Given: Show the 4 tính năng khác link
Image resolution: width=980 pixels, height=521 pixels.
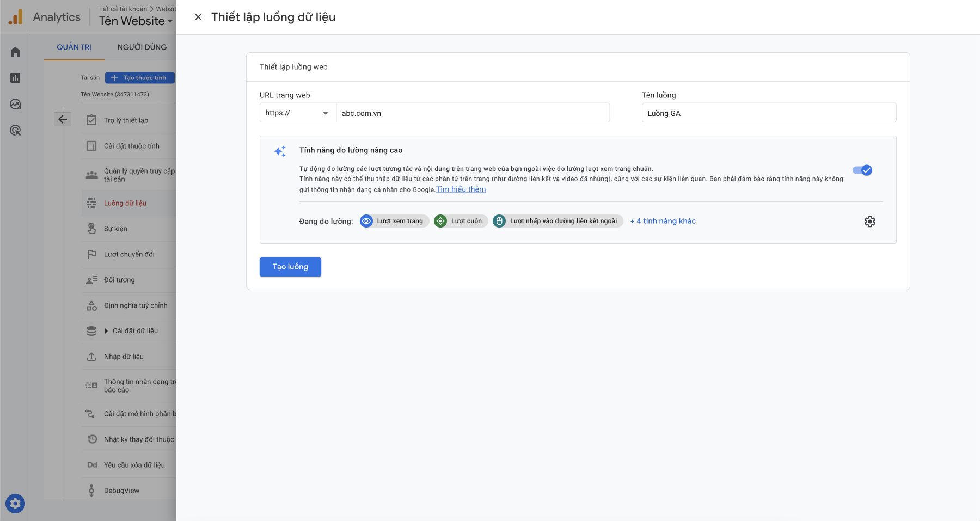Looking at the screenshot, I should tap(663, 221).
